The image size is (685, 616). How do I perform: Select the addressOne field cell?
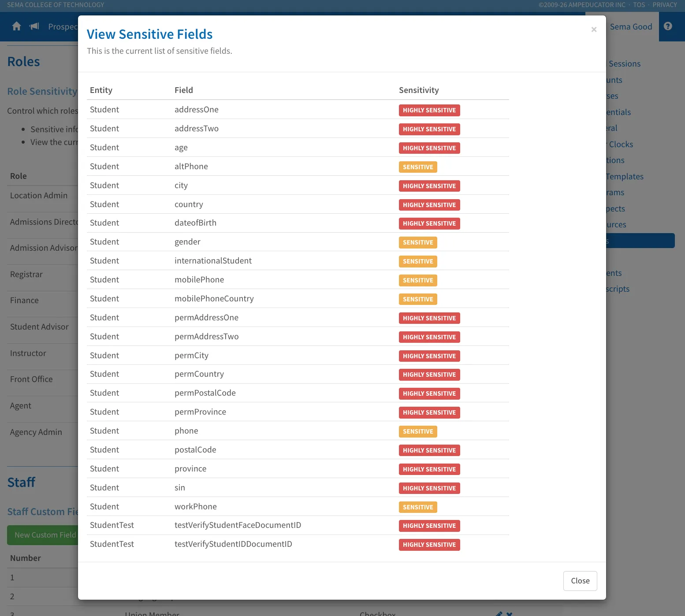click(197, 110)
